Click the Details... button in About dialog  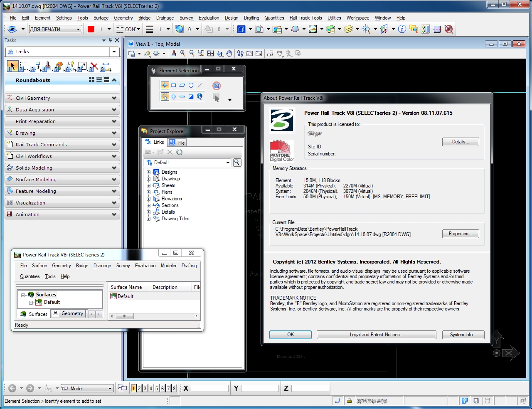coord(461,142)
